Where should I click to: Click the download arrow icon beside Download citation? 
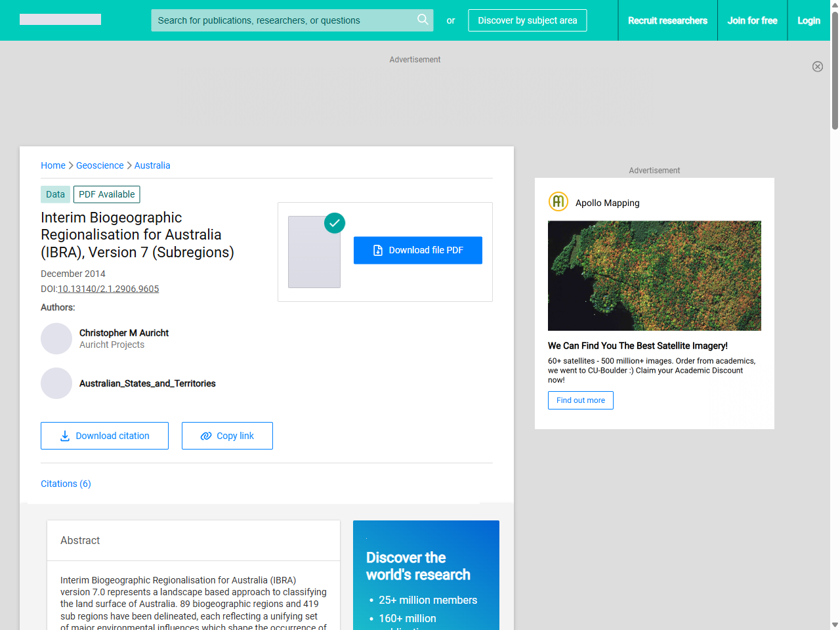(64, 436)
